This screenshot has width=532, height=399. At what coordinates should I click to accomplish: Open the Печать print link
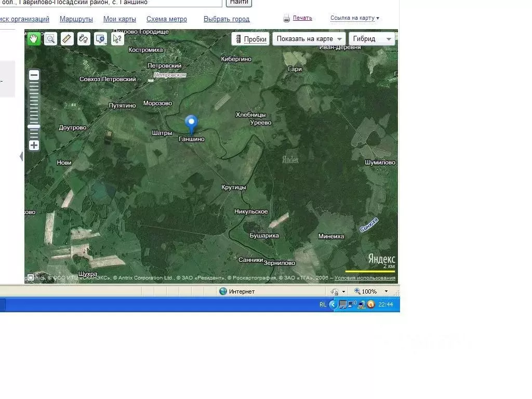(302, 18)
